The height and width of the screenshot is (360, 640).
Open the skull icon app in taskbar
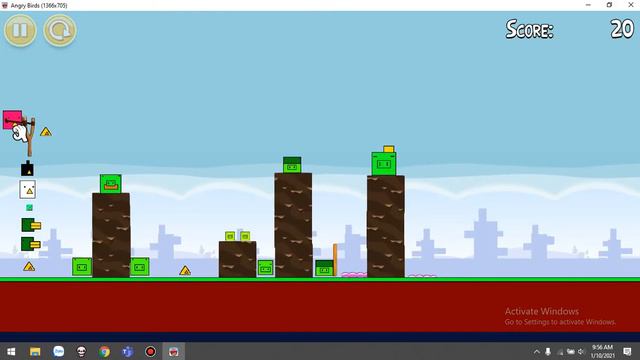[x=81, y=351]
